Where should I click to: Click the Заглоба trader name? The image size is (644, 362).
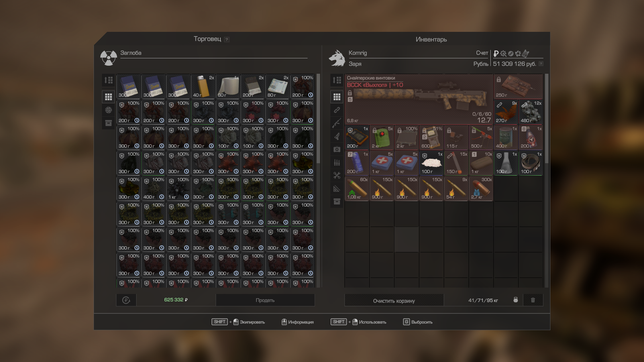click(131, 53)
